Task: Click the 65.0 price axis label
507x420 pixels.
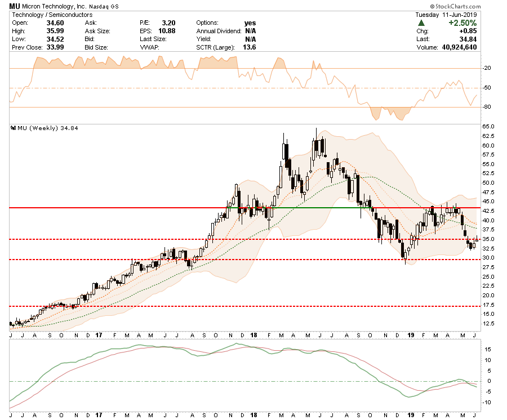Action: coord(488,127)
